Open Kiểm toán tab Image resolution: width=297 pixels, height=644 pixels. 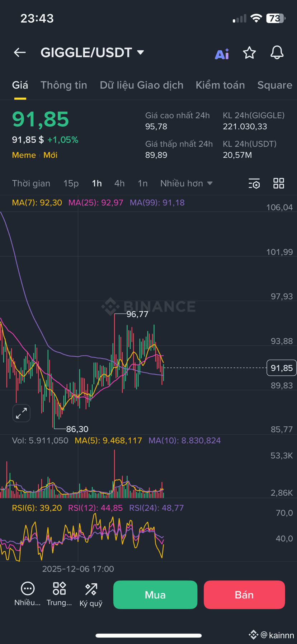[x=220, y=85]
